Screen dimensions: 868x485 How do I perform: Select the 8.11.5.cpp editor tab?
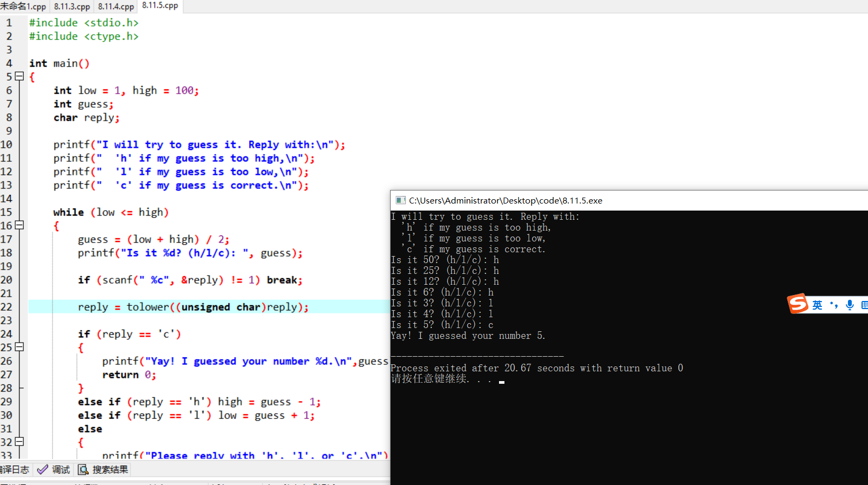pos(160,6)
